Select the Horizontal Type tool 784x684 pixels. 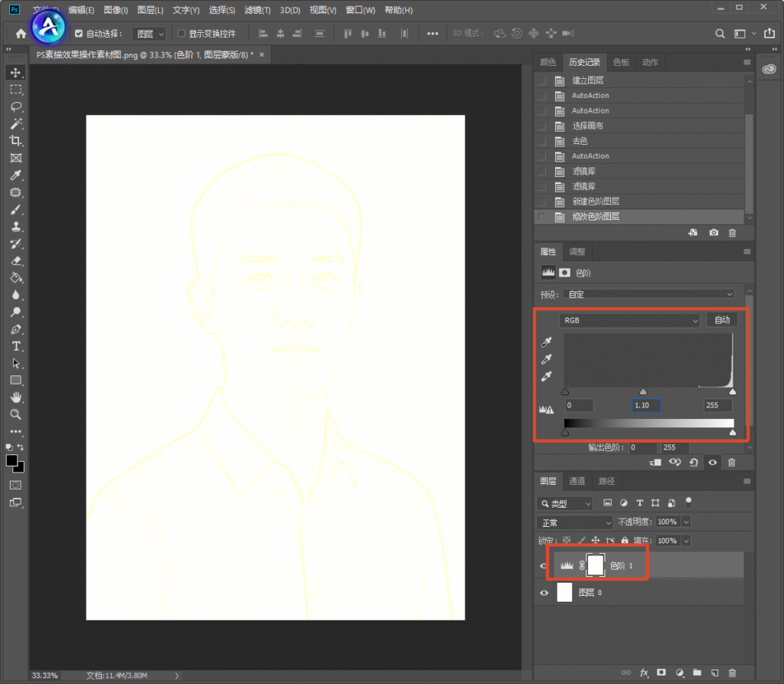pos(15,346)
